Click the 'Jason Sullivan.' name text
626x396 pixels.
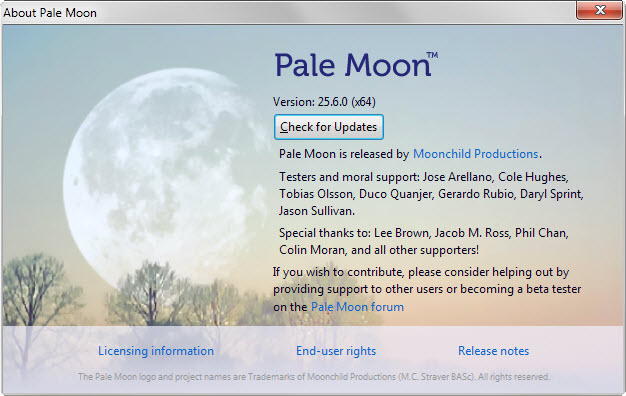pos(317,211)
